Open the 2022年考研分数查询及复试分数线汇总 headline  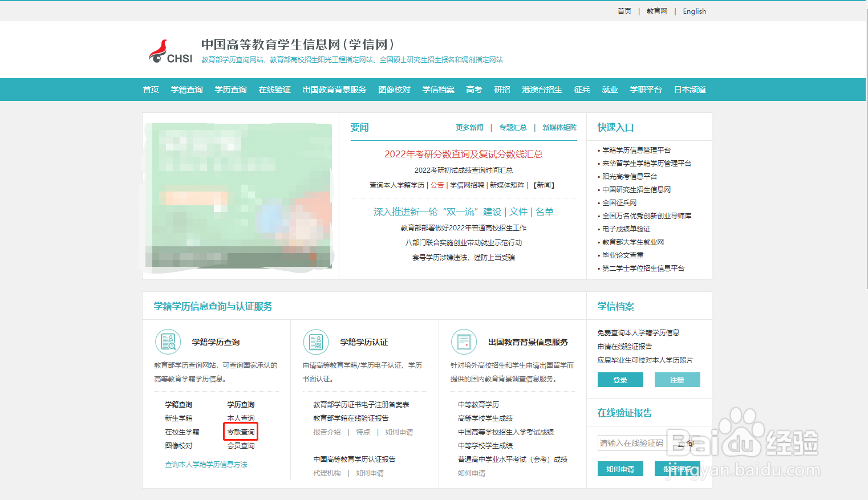coord(464,154)
